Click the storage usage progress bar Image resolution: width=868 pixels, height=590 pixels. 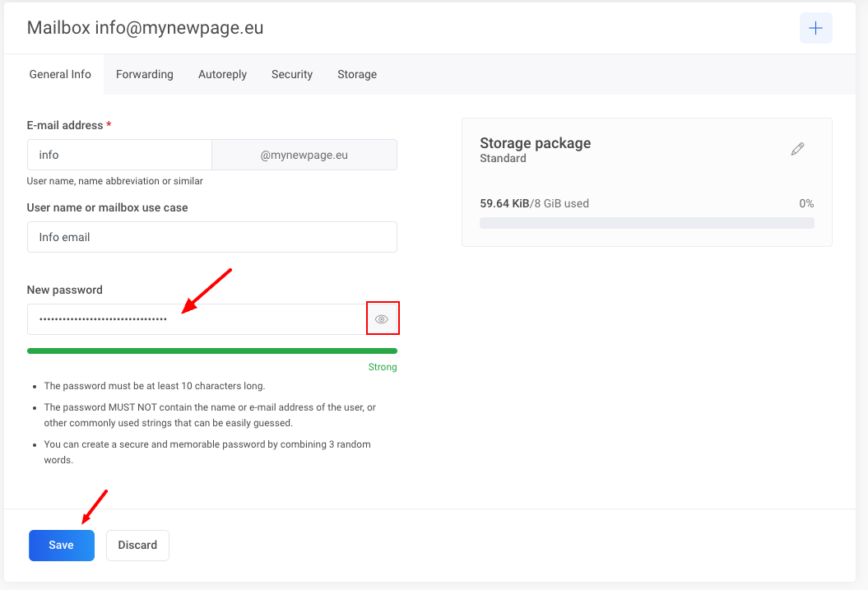647,223
